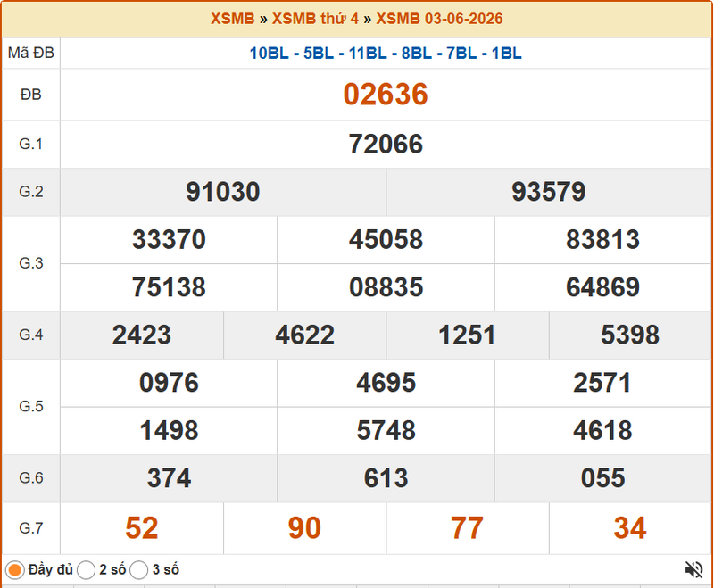Open the XSMB 03-06-2026 link
This screenshot has width=714, height=588.
(x=439, y=19)
